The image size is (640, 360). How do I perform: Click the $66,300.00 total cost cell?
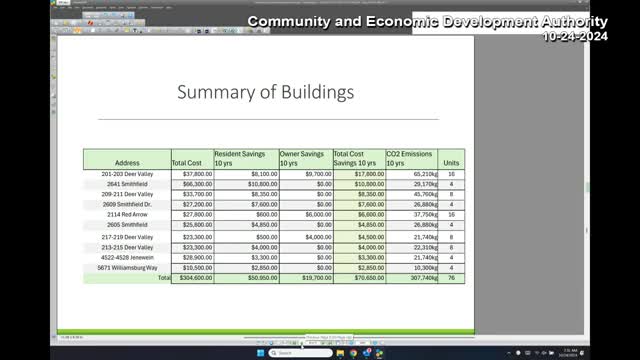click(x=193, y=184)
